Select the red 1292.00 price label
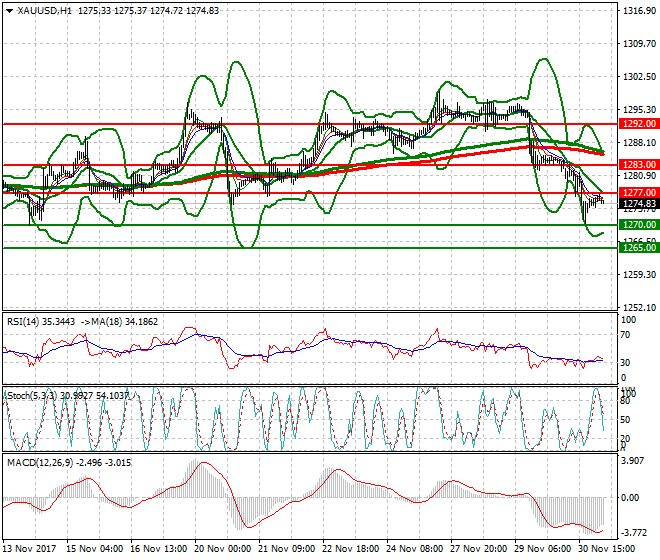This screenshot has width=660, height=560. [635, 124]
